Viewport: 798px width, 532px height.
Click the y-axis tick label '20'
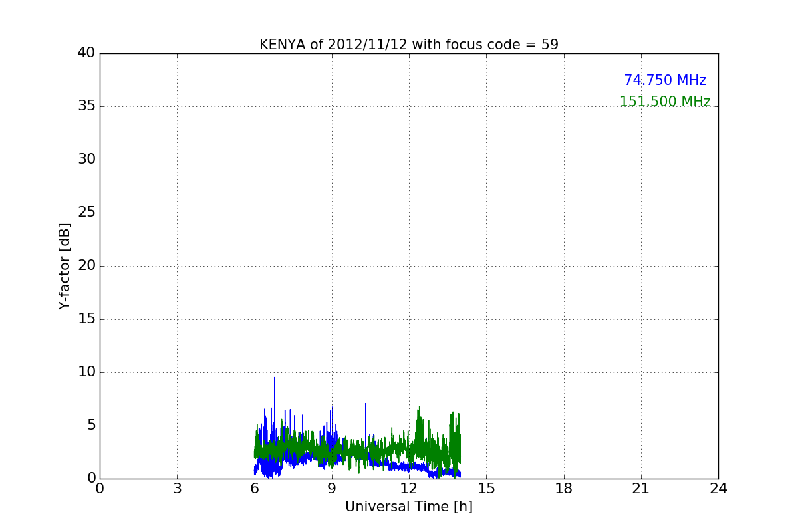coord(86,266)
